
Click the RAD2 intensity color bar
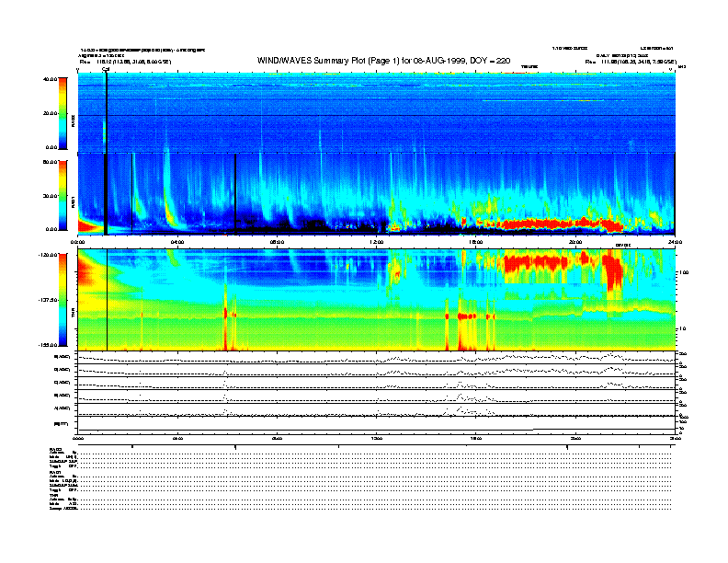pos(63,113)
